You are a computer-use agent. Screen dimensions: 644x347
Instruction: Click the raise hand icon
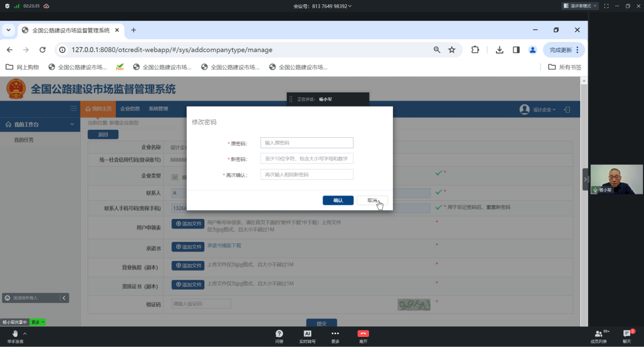click(x=15, y=334)
